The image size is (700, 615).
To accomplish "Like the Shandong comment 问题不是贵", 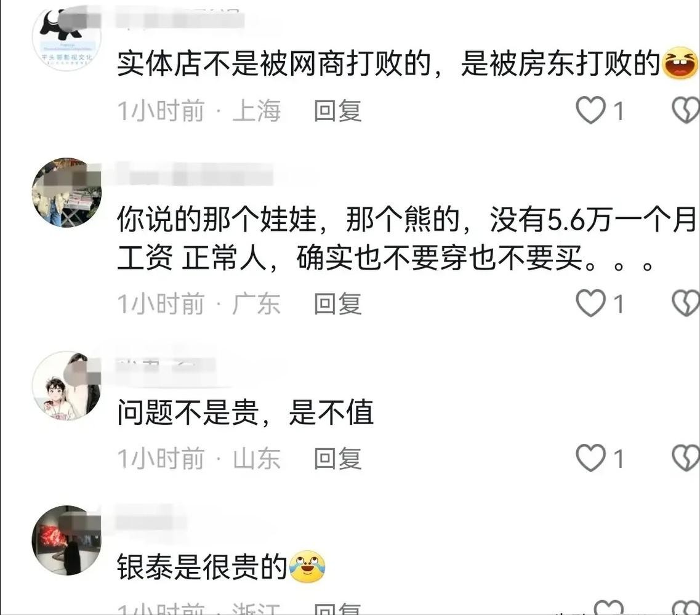I will 590,457.
